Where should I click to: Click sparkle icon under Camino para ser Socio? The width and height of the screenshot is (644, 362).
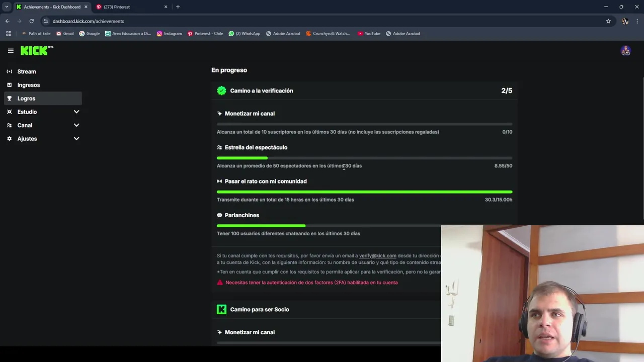click(219, 332)
